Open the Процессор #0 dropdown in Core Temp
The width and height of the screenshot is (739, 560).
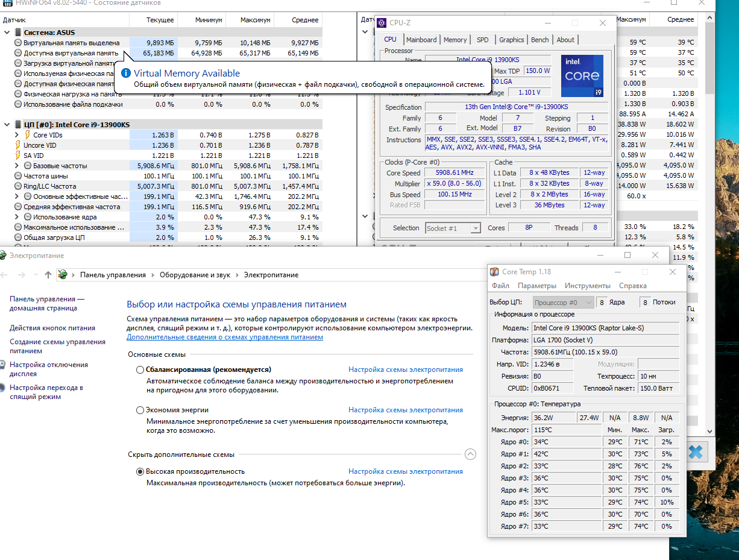[x=564, y=302]
